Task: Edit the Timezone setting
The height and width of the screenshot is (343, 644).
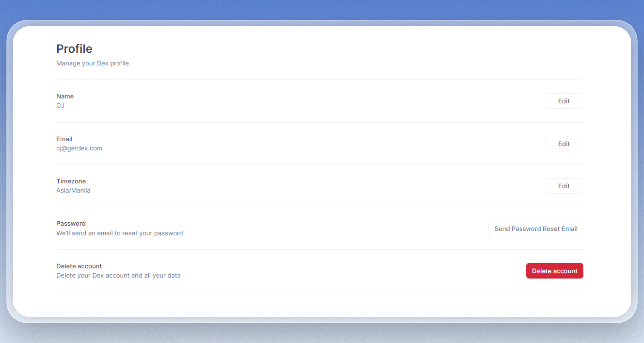Action: point(563,186)
